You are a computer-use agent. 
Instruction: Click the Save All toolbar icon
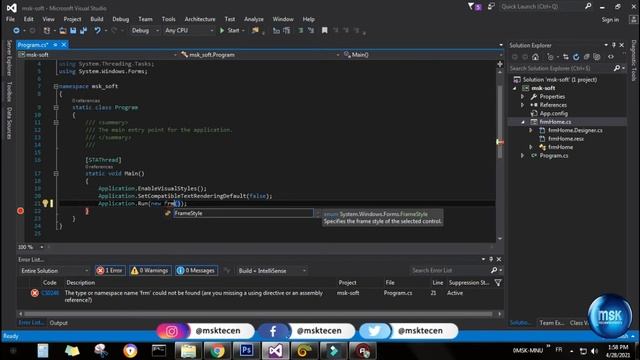click(x=84, y=31)
